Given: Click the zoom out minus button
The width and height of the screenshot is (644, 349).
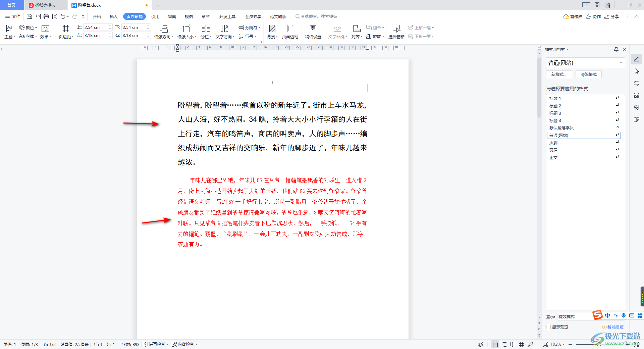Looking at the screenshot, I should [570, 344].
